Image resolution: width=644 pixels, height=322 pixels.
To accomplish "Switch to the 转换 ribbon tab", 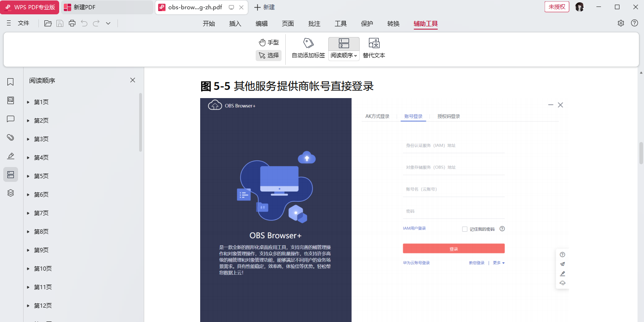I will (x=393, y=24).
